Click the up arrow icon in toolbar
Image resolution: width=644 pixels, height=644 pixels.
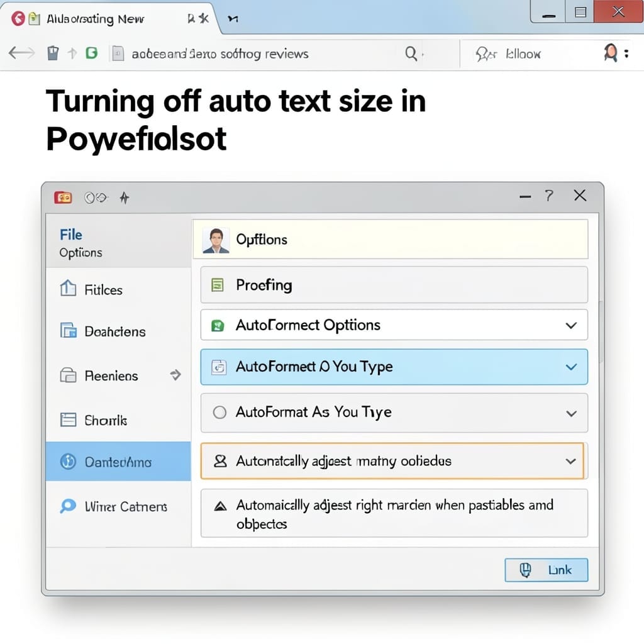tap(72, 53)
